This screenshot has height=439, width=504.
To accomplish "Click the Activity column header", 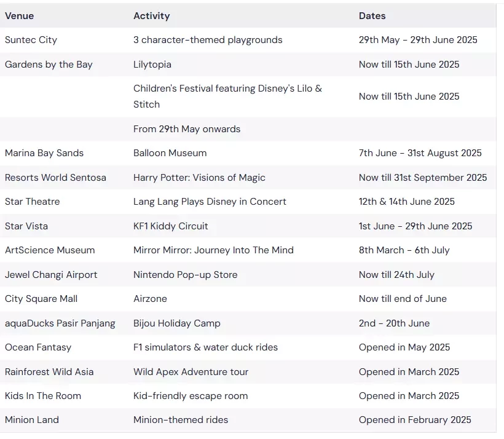I will [x=152, y=16].
